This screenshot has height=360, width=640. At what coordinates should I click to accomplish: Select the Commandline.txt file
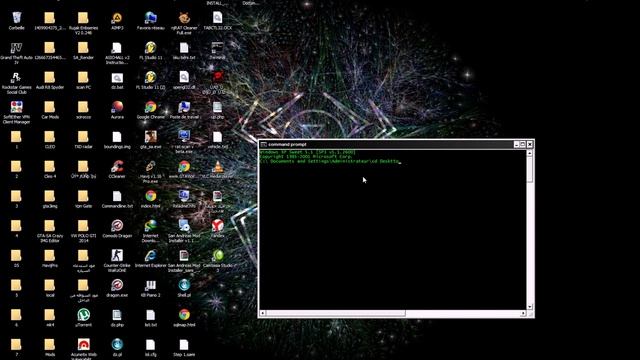pyautogui.click(x=117, y=196)
